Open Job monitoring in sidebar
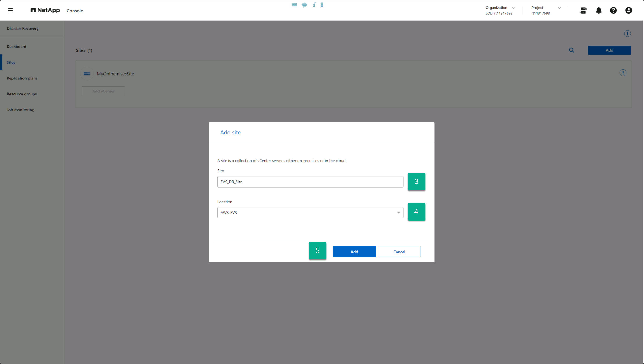 (21, 110)
